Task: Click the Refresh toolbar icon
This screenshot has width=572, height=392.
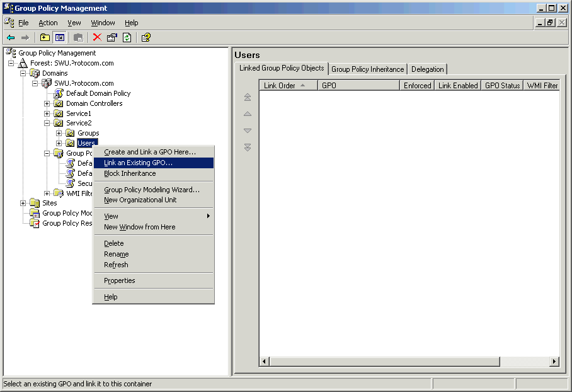Action: tap(127, 38)
